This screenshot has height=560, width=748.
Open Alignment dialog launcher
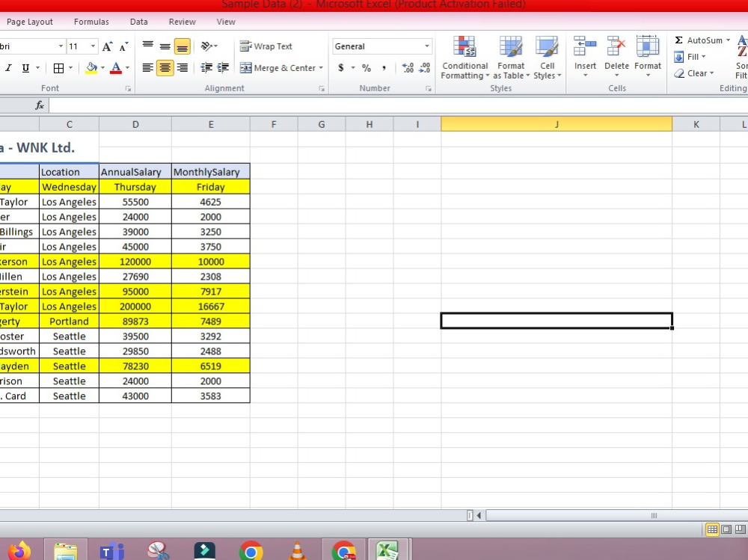(322, 89)
